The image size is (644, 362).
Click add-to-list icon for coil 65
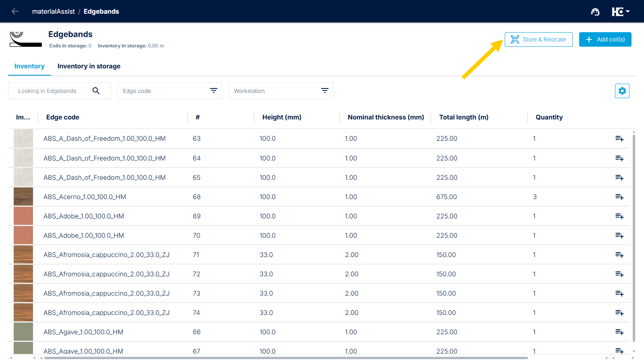point(619,178)
